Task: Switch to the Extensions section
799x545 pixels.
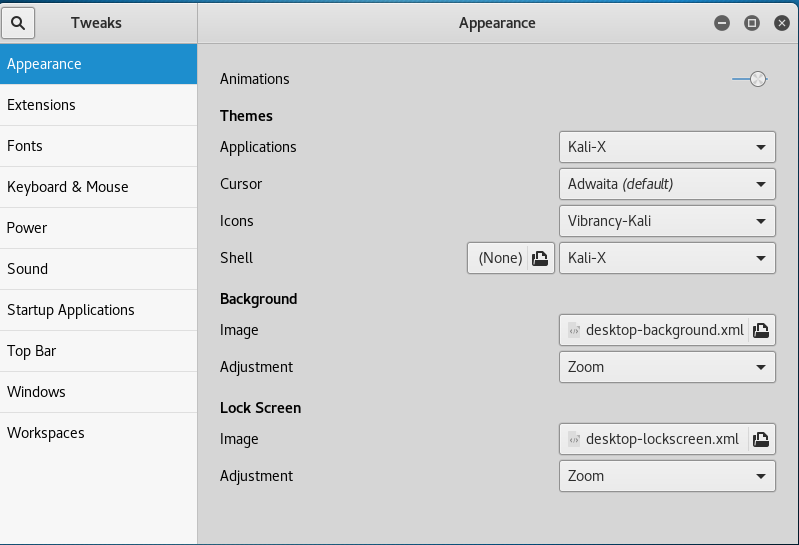Action: click(98, 105)
